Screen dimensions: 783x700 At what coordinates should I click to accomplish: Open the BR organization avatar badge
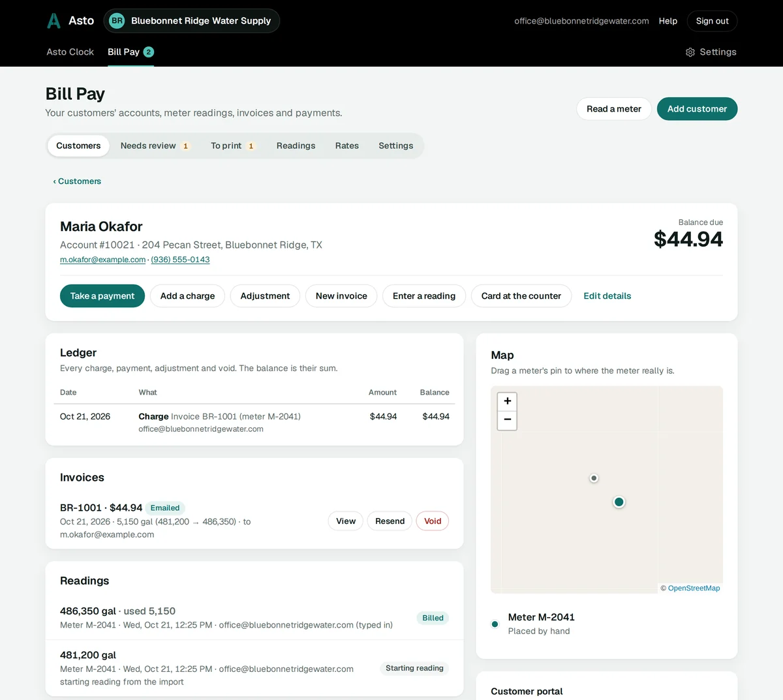tap(117, 21)
